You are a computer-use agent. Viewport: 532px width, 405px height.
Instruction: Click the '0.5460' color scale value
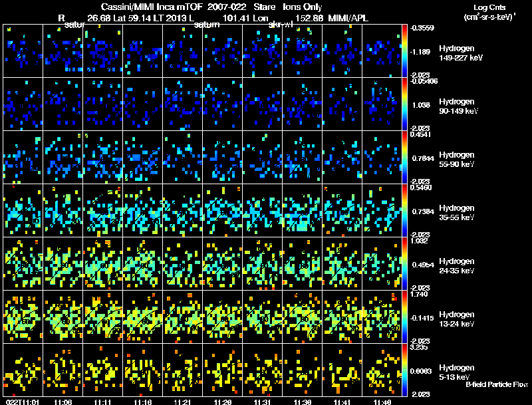421,188
